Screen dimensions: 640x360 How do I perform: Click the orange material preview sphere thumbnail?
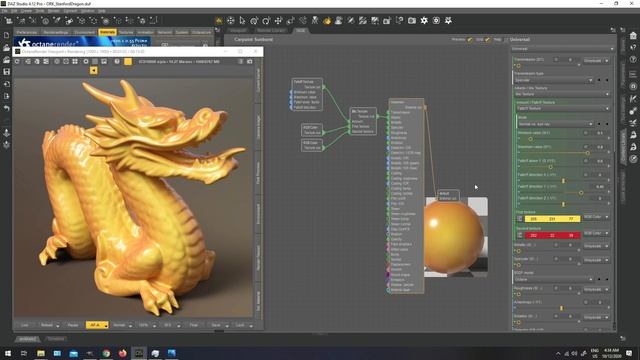456,238
